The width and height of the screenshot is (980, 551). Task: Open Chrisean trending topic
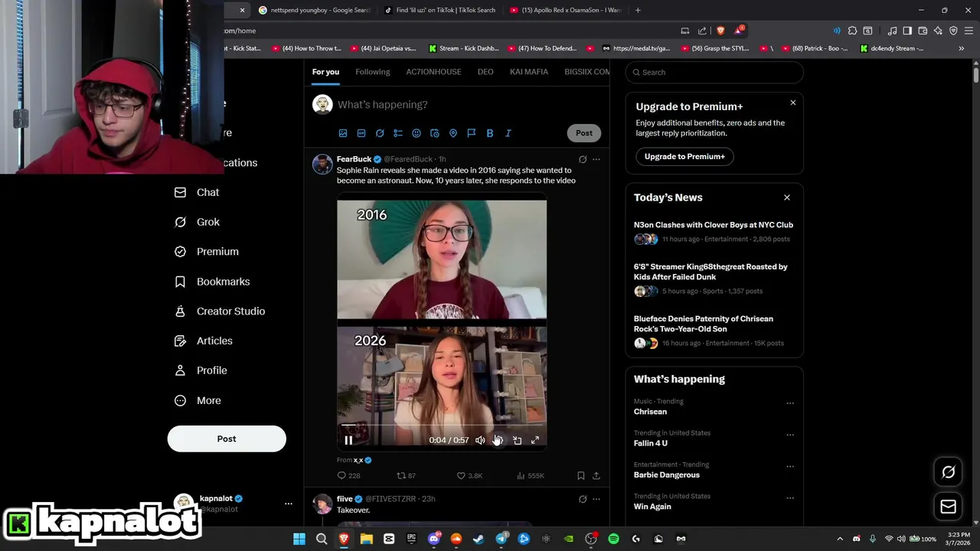click(x=650, y=412)
